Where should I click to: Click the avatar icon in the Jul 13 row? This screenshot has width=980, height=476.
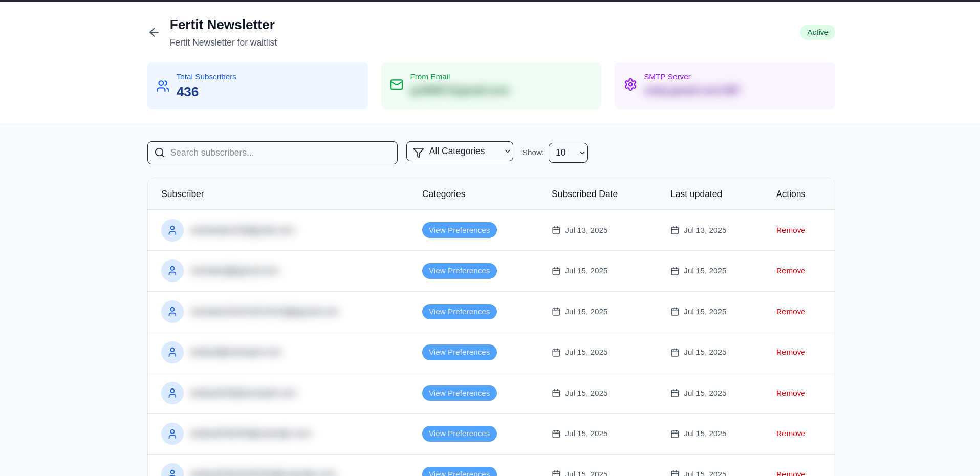point(172,230)
